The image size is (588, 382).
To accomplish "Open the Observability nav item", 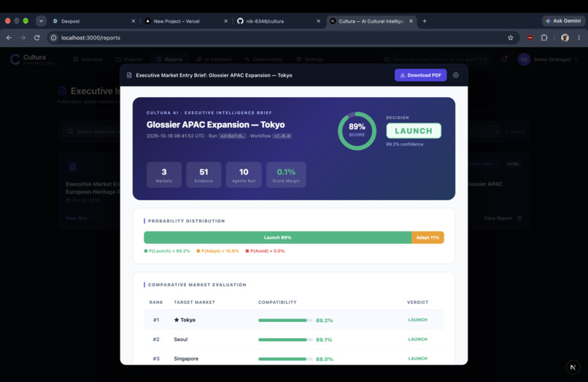I will (263, 59).
